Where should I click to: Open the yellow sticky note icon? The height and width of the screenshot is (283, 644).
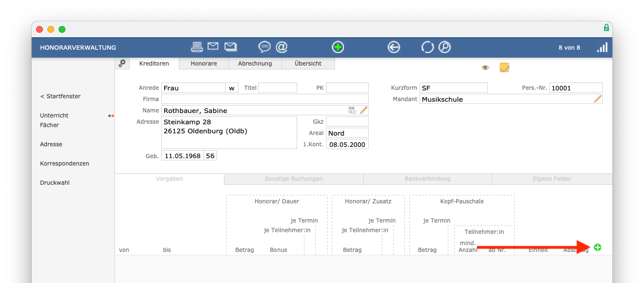click(x=504, y=68)
